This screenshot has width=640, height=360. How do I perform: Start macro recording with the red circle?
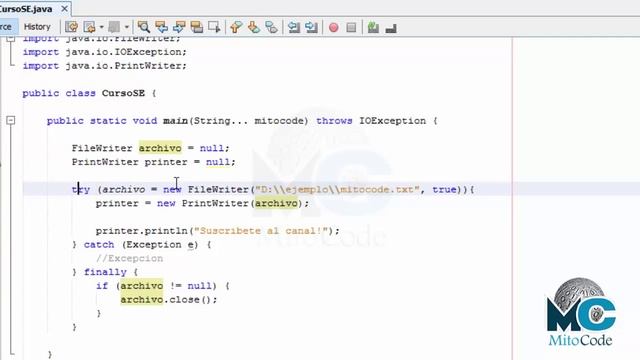coord(333,27)
